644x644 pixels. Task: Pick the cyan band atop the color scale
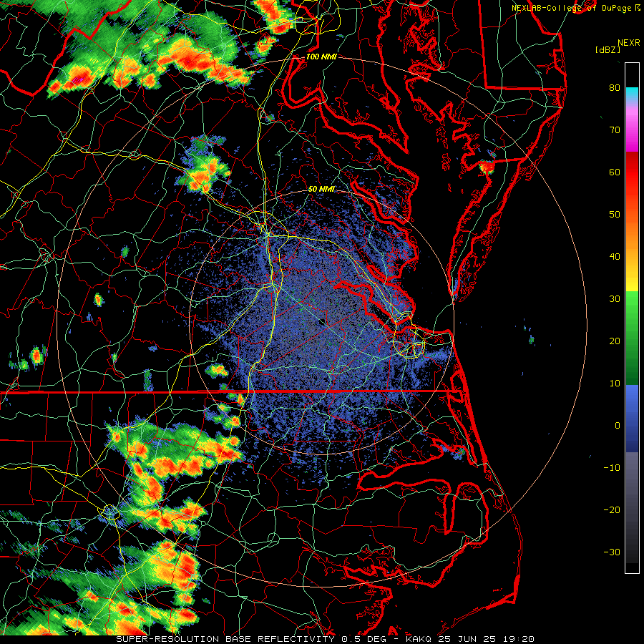click(632, 94)
